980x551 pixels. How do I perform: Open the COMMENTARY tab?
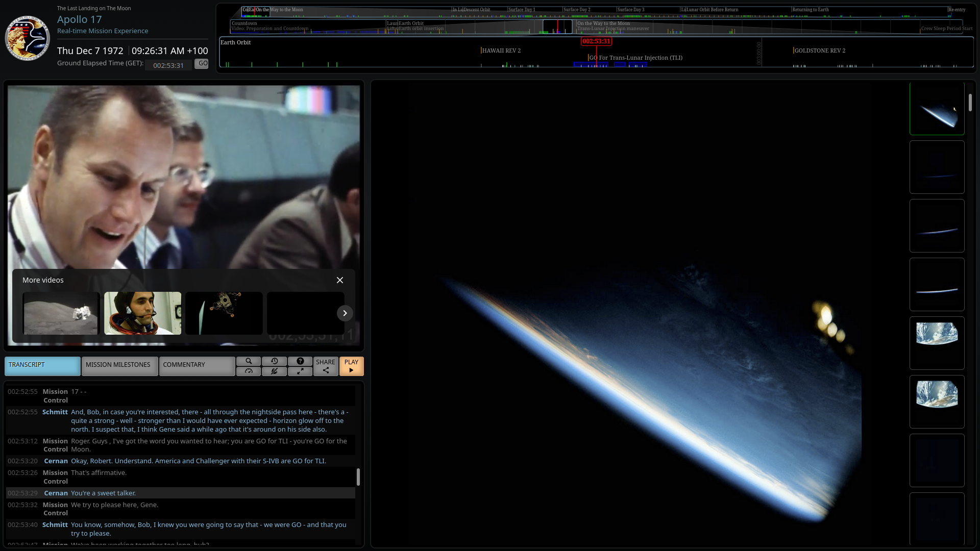[x=197, y=365]
